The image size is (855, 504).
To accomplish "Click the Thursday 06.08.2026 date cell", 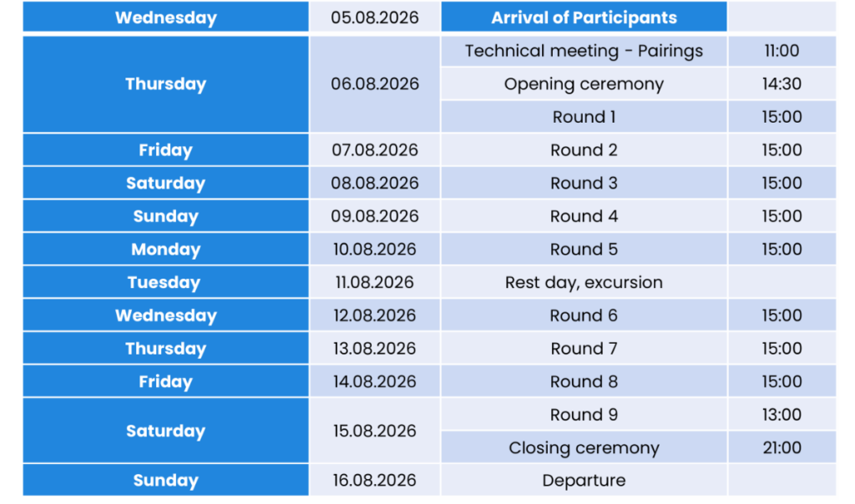I will tap(375, 84).
